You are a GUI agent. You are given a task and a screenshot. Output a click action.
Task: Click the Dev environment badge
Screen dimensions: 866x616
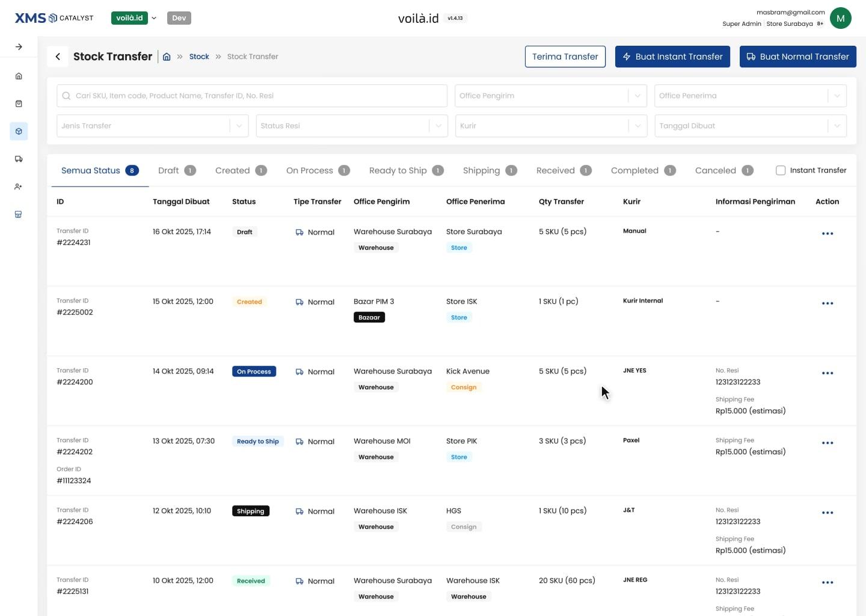(179, 18)
